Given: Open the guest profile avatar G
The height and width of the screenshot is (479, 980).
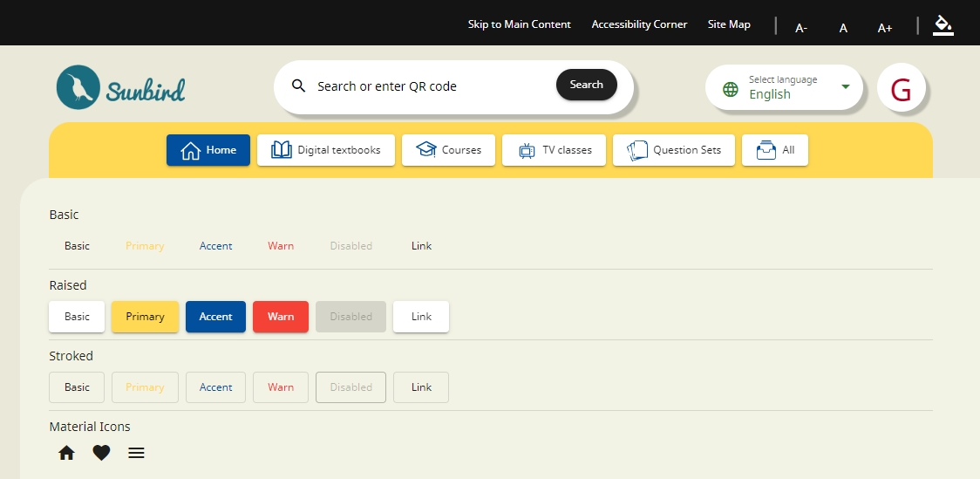Looking at the screenshot, I should (901, 89).
